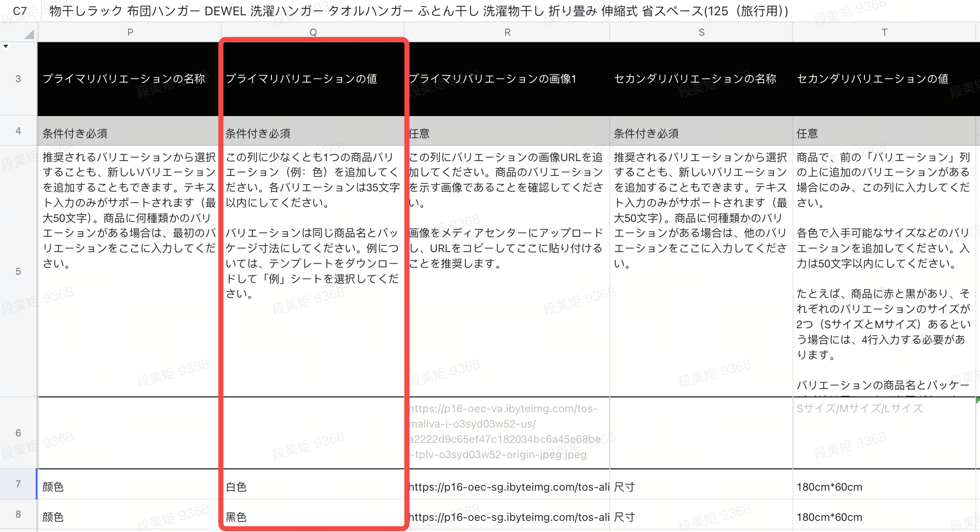Click 条件付き必須 cell in column S
The image size is (980, 532).
[701, 131]
